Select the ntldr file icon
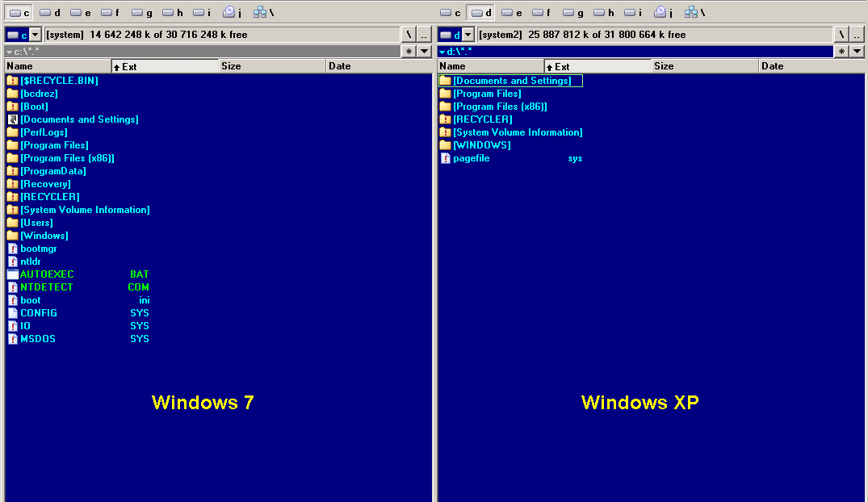 tap(13, 261)
